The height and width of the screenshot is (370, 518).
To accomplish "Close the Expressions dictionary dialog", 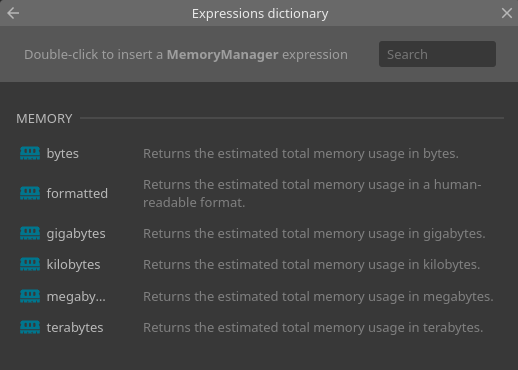I will pyautogui.click(x=507, y=13).
